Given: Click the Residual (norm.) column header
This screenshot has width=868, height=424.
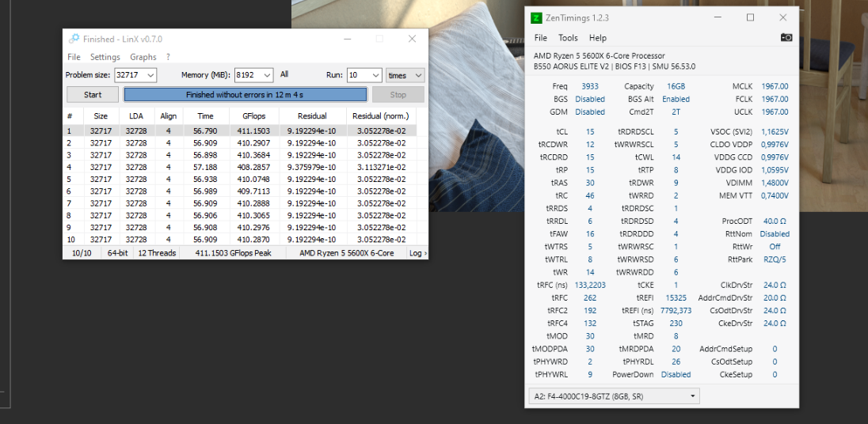Looking at the screenshot, I should tap(381, 116).
